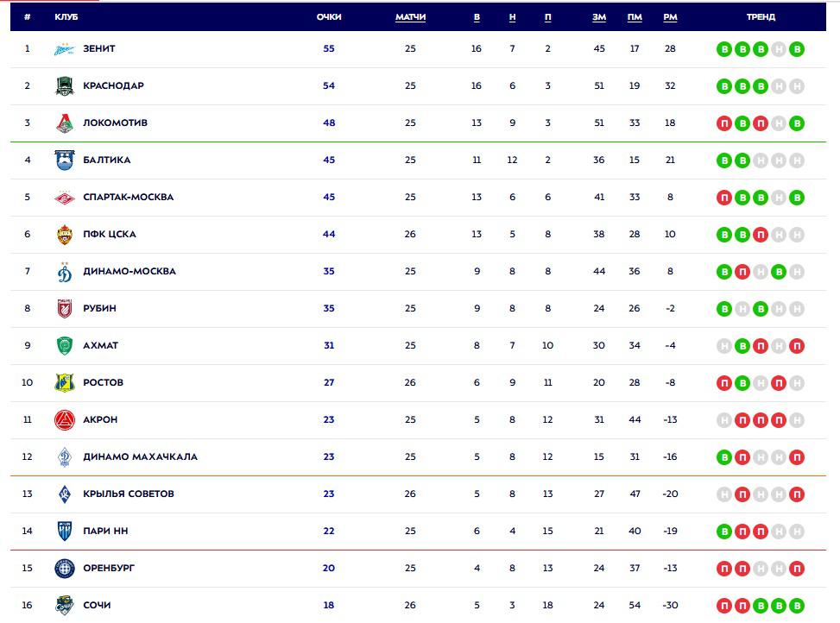Viewport: 840px width, 623px height.
Task: Click Akron's first grey draw trend circle
Action: click(x=724, y=420)
